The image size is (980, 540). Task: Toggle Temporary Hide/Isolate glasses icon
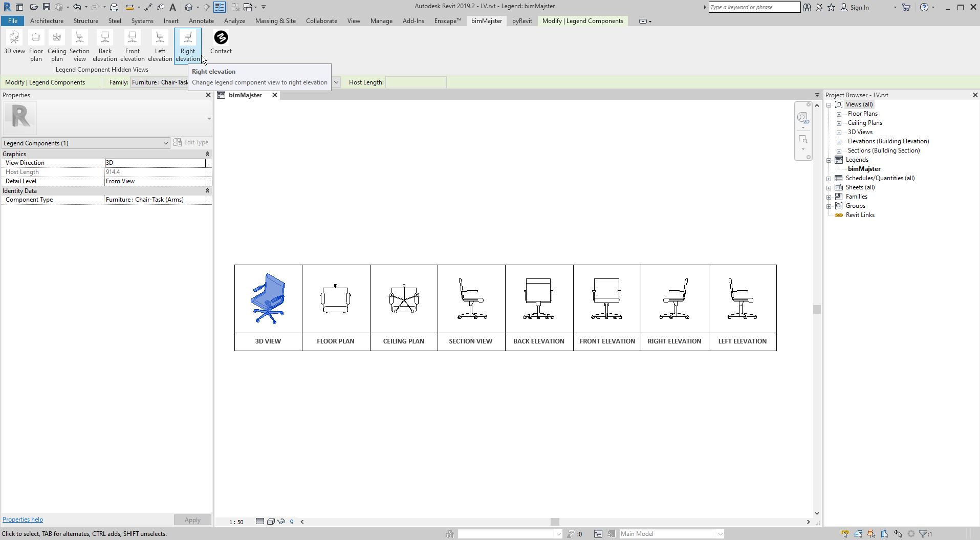click(281, 522)
